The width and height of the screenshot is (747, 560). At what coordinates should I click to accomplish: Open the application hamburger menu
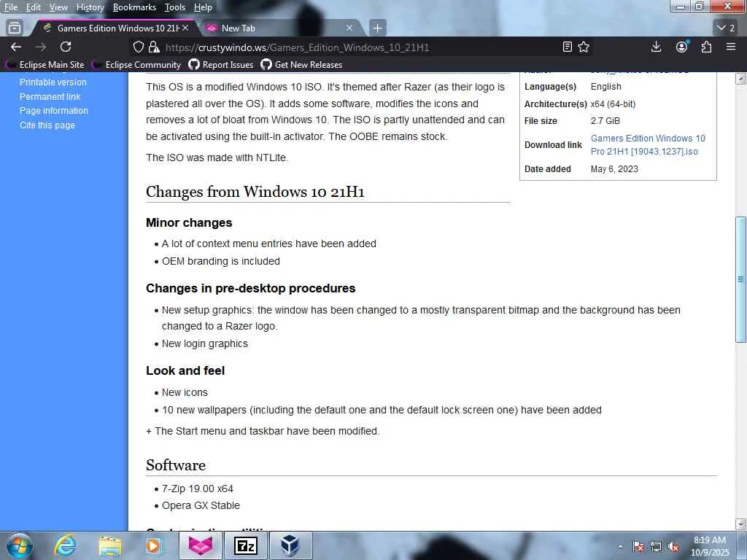click(x=731, y=47)
